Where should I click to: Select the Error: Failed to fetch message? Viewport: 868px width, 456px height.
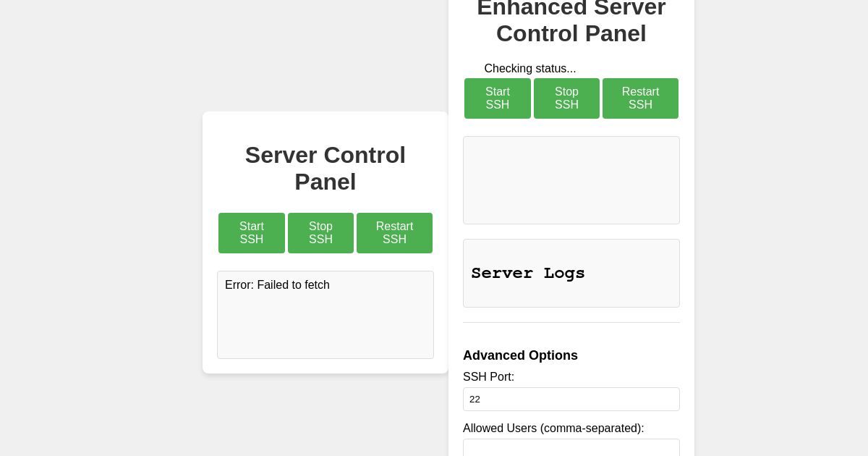tap(277, 285)
